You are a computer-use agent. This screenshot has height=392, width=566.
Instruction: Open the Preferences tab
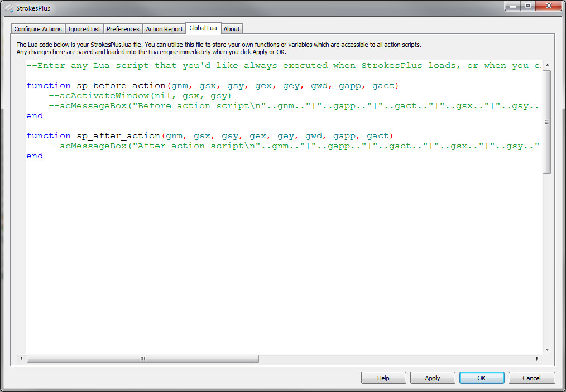pyautogui.click(x=123, y=29)
